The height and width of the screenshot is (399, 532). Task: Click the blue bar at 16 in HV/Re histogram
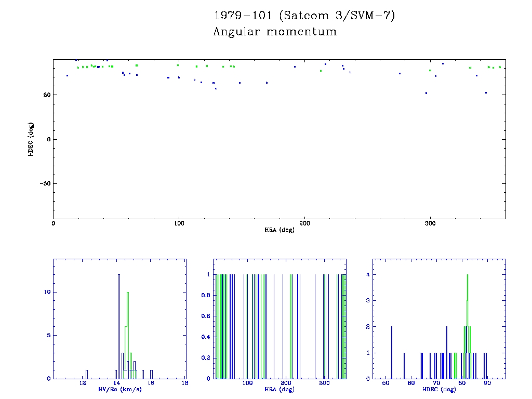(151, 374)
